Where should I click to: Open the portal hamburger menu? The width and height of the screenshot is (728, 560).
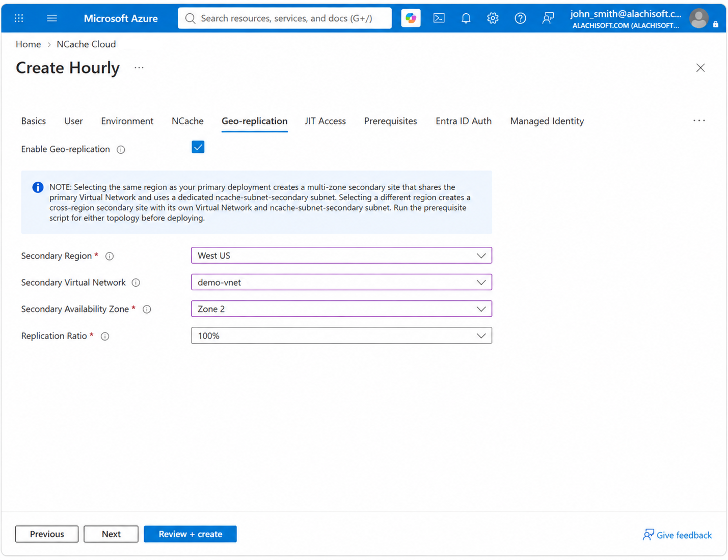(52, 18)
